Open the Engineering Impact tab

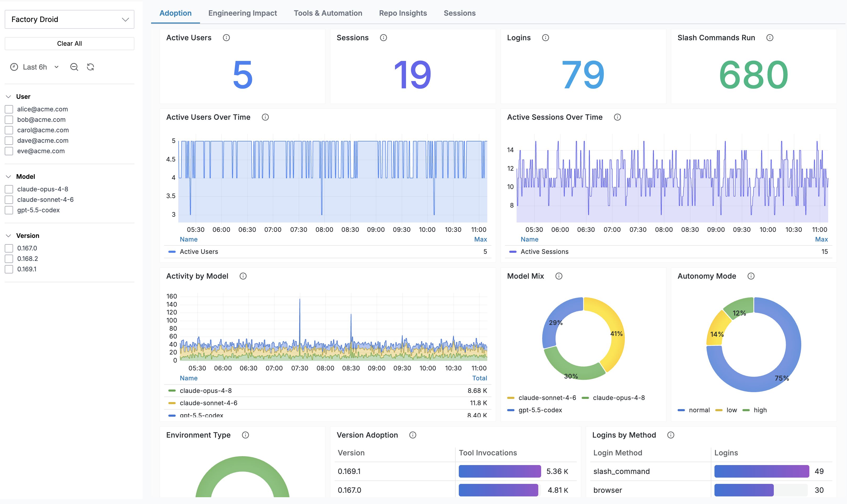[243, 13]
